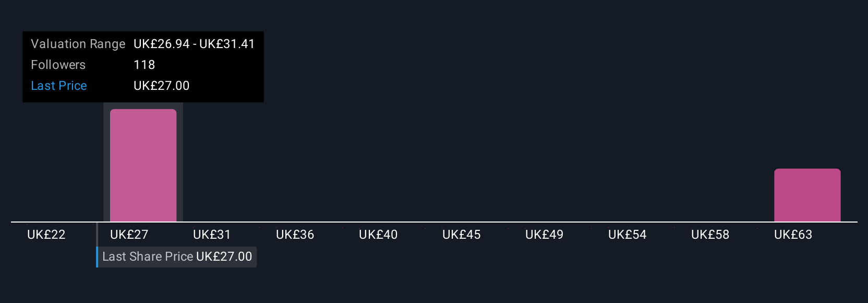Click the UK£54 axis label
868x303 pixels.
point(628,235)
